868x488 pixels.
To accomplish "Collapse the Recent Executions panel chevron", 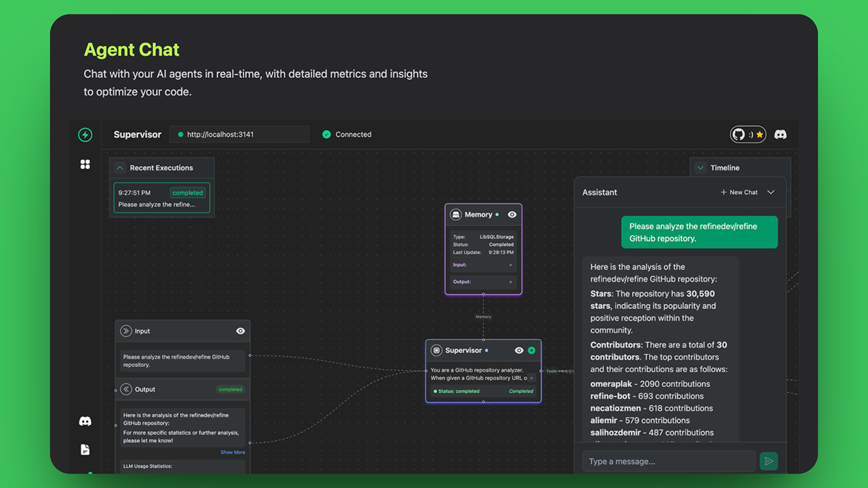I will click(x=120, y=168).
